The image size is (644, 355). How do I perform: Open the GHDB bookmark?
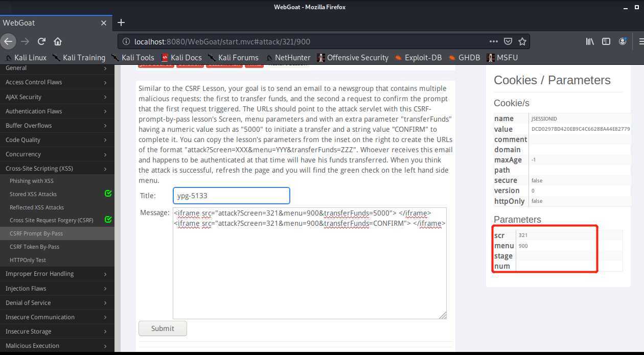(464, 58)
